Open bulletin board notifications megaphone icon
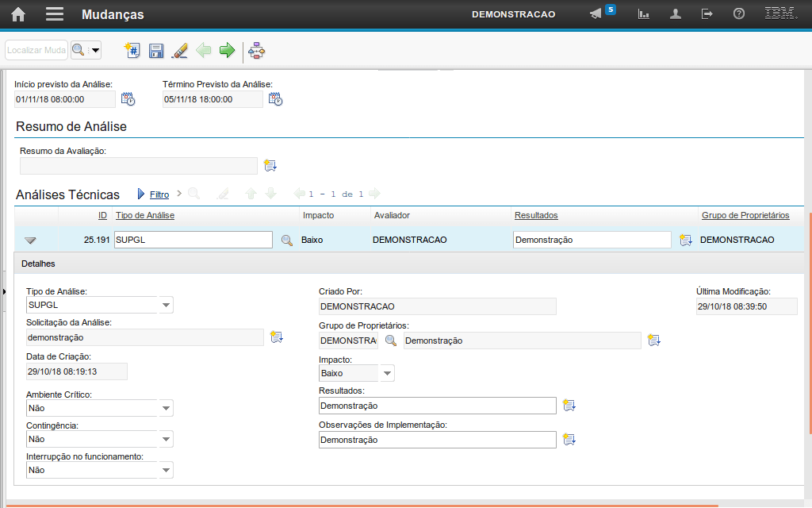 click(x=596, y=14)
